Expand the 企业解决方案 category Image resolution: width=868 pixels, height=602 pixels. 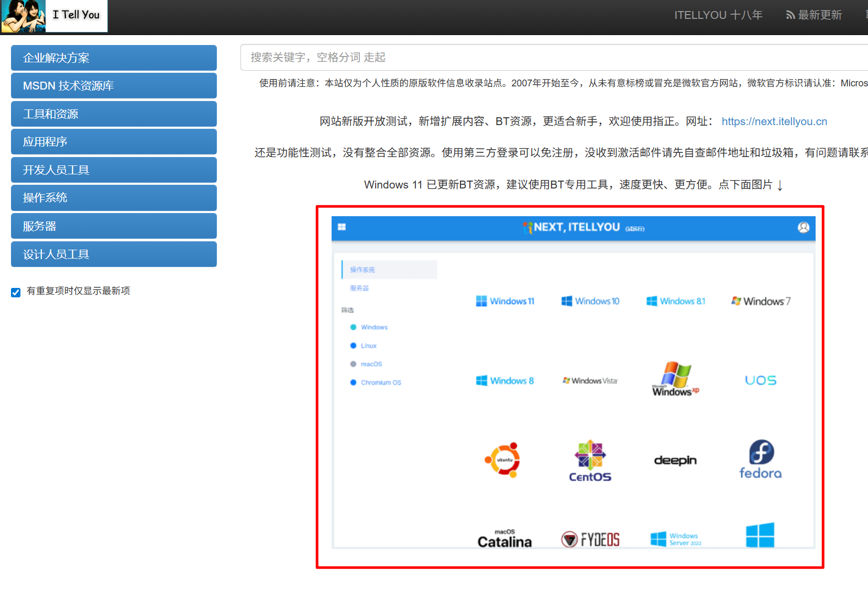pyautogui.click(x=114, y=58)
